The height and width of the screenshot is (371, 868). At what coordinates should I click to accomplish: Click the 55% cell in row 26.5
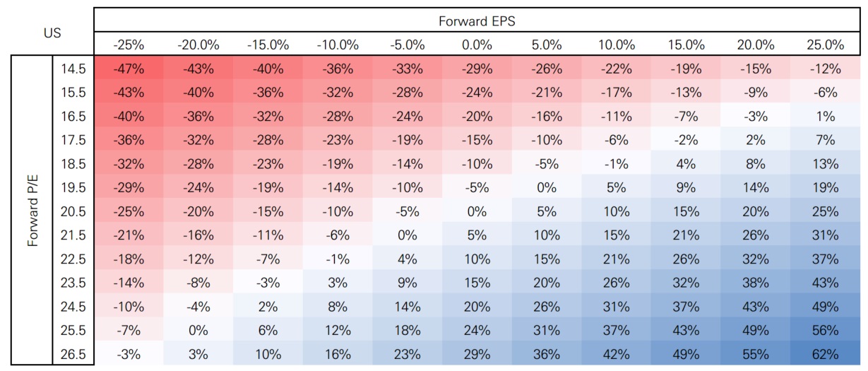(755, 353)
